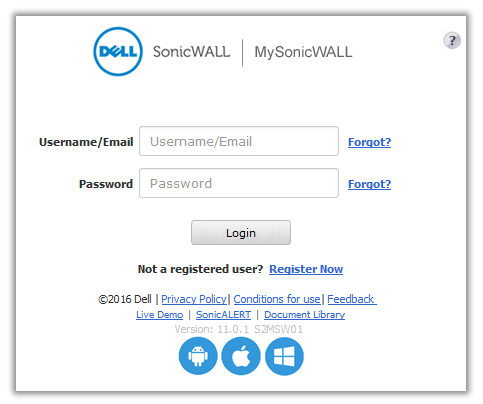Click the SonicWALL wordmark in header
Screen dimensions: 483x404
[191, 52]
